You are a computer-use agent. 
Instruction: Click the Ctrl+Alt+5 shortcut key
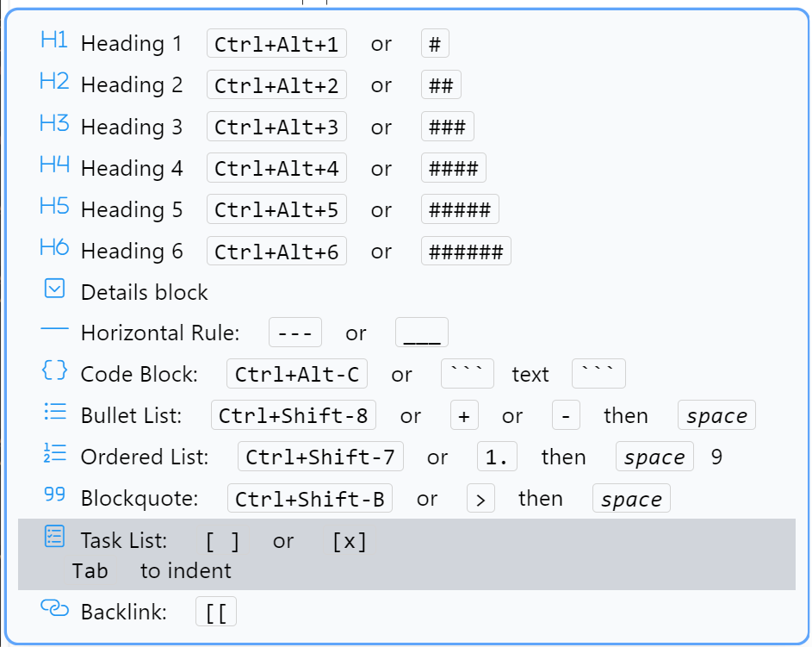click(276, 209)
